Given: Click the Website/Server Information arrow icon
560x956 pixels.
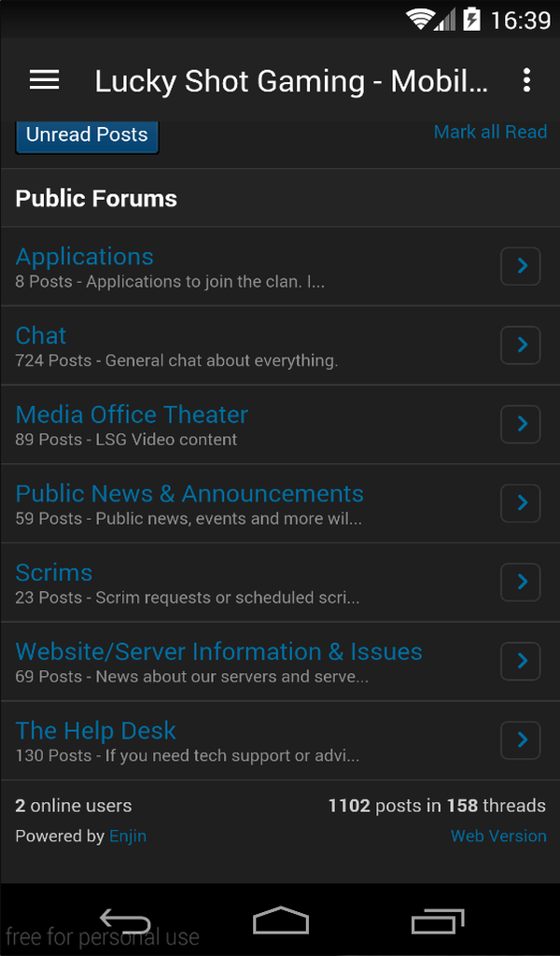Looking at the screenshot, I should tap(521, 661).
